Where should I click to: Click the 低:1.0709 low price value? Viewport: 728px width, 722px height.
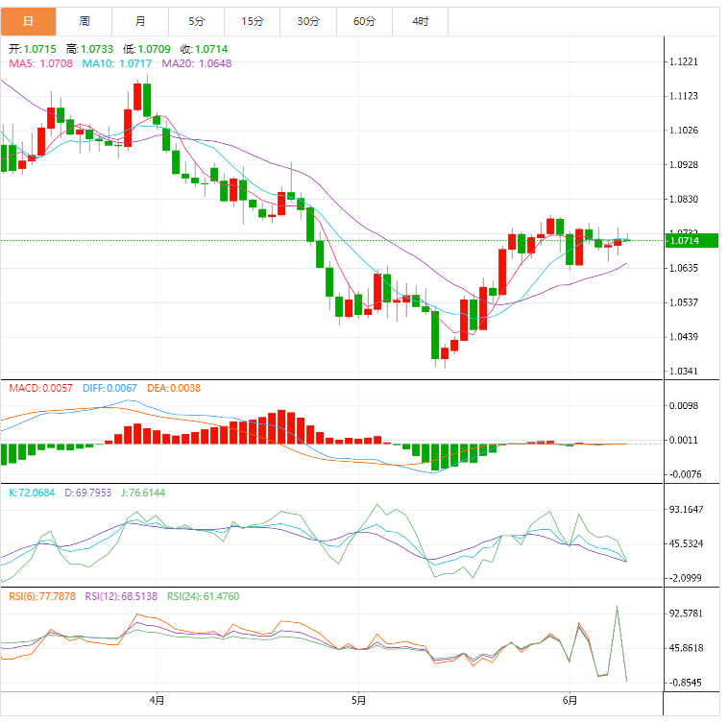coord(147,49)
